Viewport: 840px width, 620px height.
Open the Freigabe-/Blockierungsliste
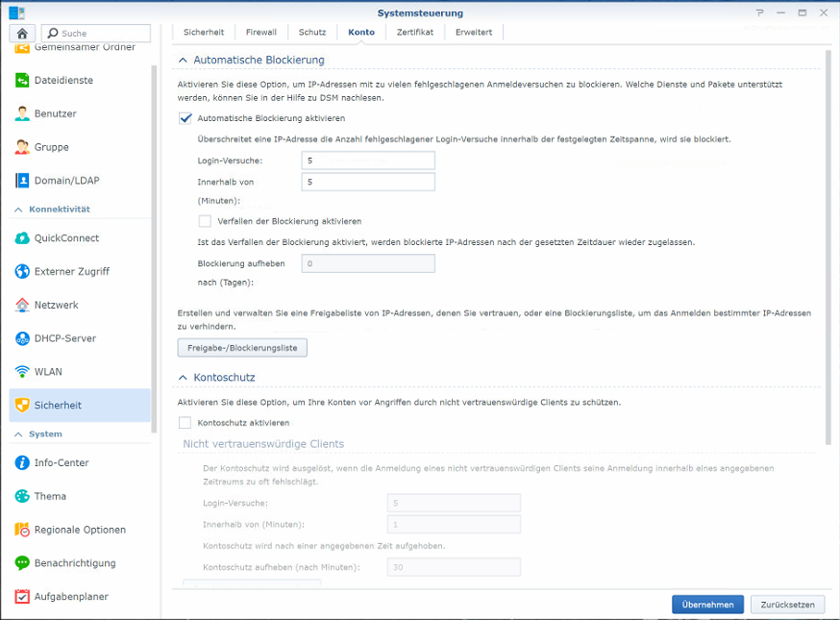[242, 347]
